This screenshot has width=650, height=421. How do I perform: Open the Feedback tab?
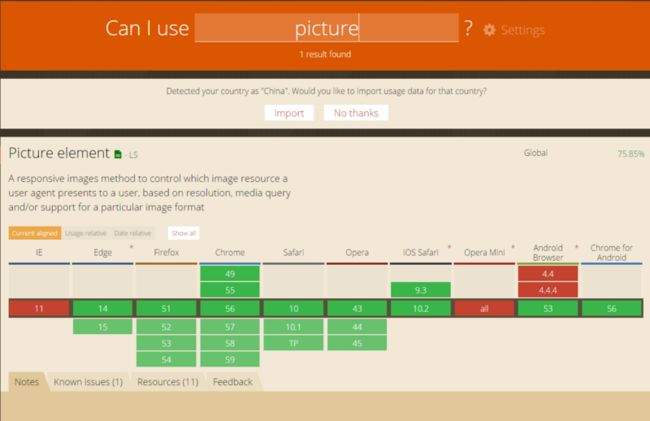pos(233,382)
